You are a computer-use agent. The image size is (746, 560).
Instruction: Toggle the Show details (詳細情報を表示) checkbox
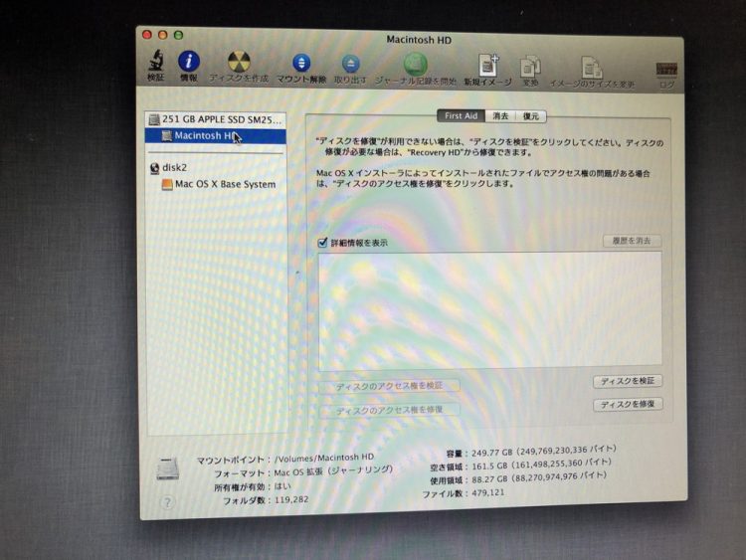coord(322,243)
